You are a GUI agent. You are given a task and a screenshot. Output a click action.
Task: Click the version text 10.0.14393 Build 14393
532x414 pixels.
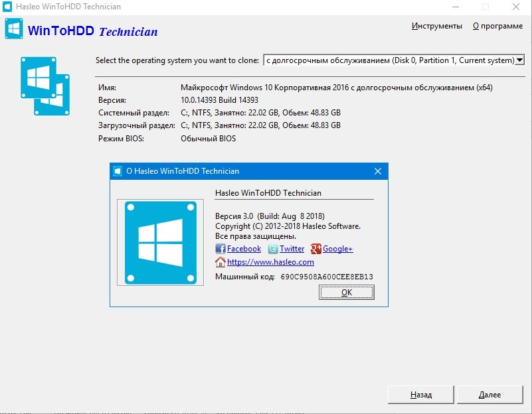[x=220, y=100]
